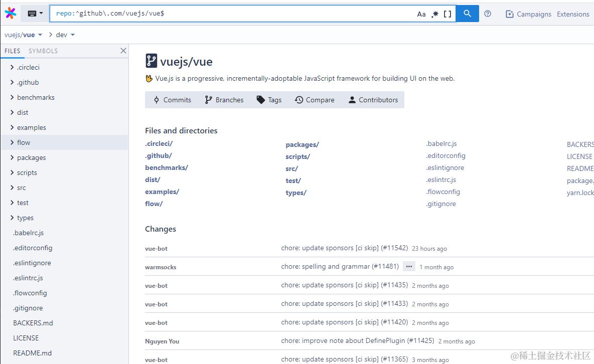594x364 pixels.
Task: Open the packages/ directory link
Action: [303, 145]
